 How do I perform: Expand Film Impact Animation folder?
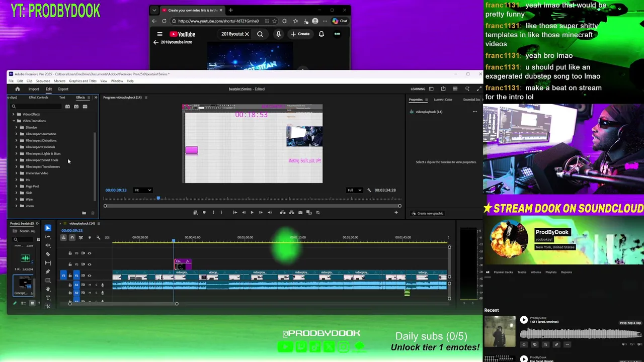(x=16, y=134)
